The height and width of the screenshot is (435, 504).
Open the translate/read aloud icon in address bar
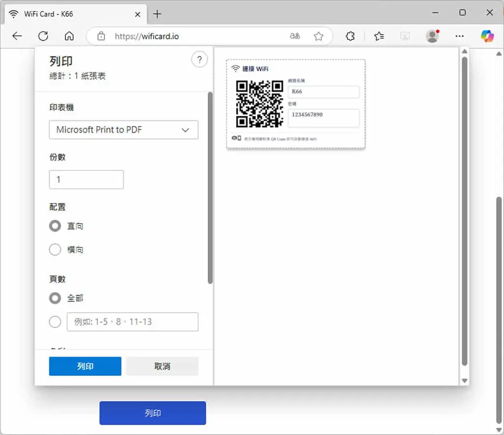(295, 36)
